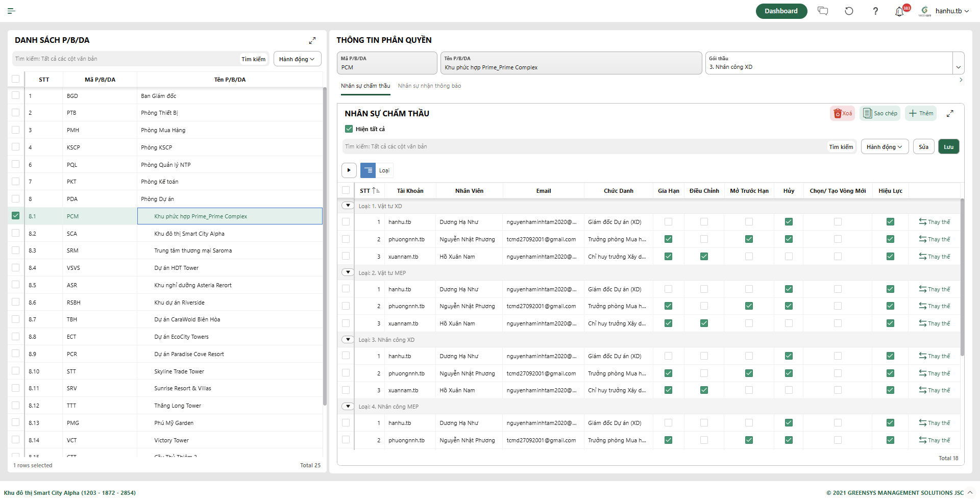Click Thay thế for xuannam.tb in Vật tư MEP

pyautogui.click(x=935, y=323)
